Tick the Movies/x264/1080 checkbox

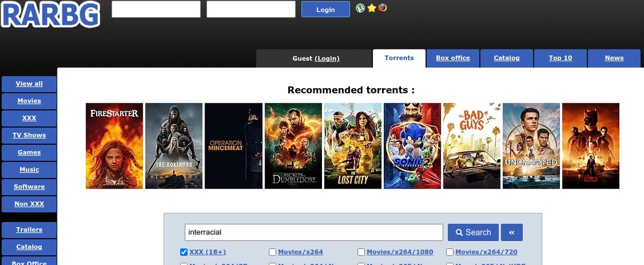pyautogui.click(x=361, y=252)
